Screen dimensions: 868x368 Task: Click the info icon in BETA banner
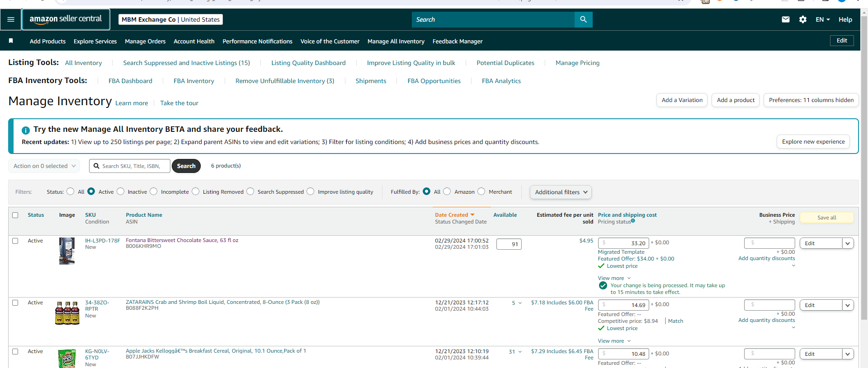(26, 130)
